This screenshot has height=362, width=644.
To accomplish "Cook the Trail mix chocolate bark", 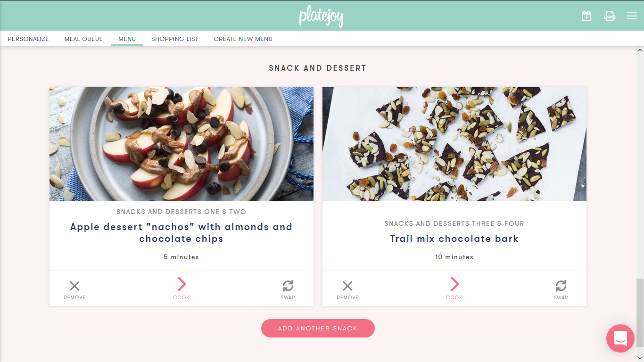I will coord(454,288).
